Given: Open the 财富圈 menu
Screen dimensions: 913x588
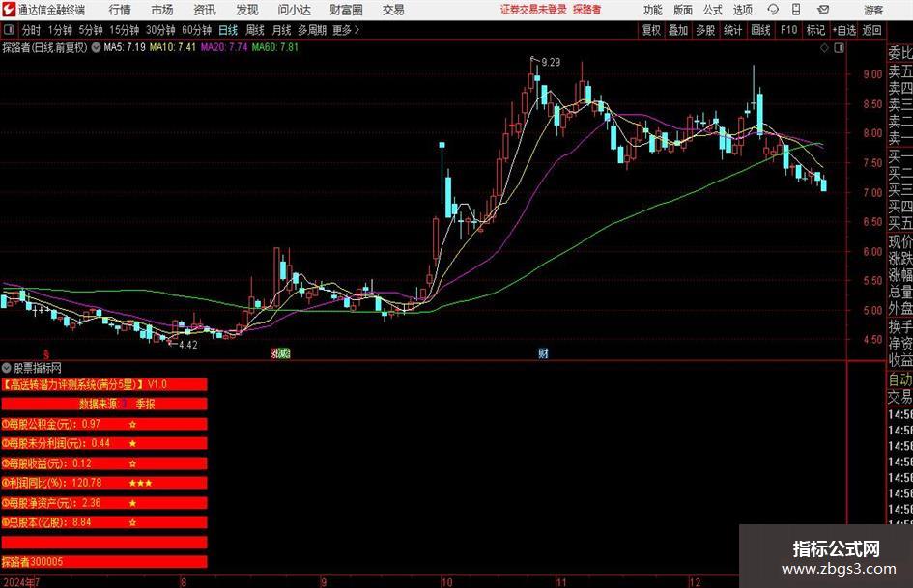Looking at the screenshot, I should (x=346, y=10).
